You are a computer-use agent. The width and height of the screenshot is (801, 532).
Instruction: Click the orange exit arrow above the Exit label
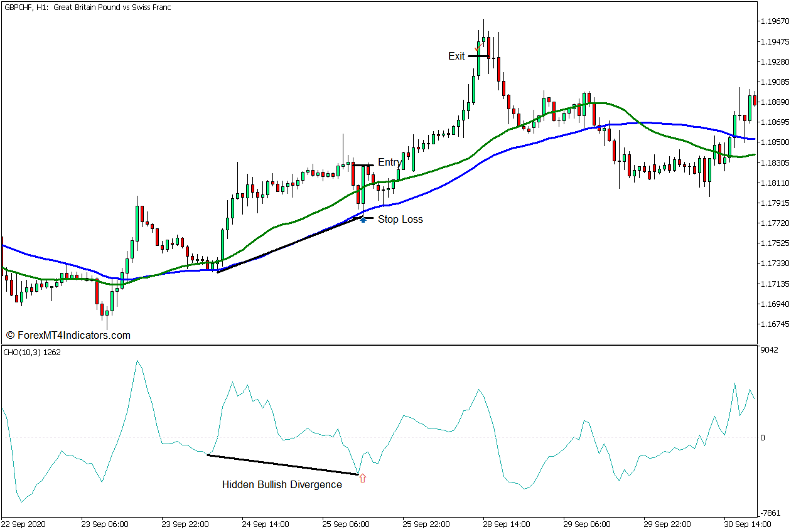click(478, 48)
